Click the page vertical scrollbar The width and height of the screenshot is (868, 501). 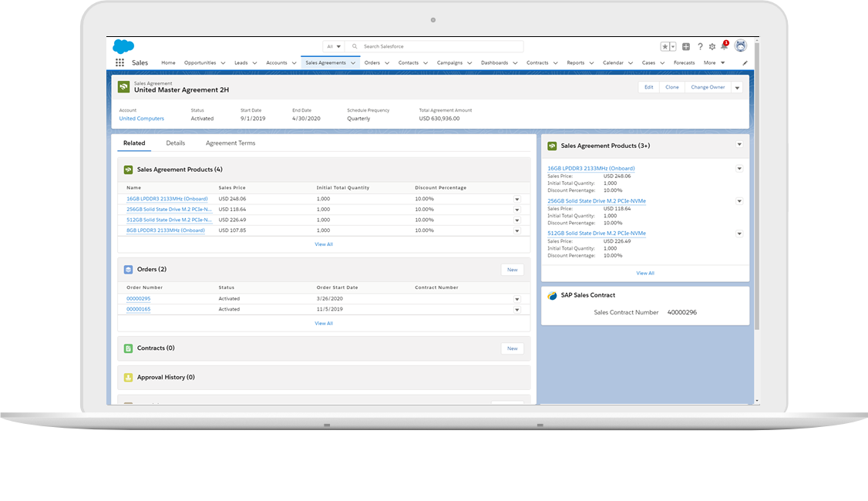click(757, 186)
